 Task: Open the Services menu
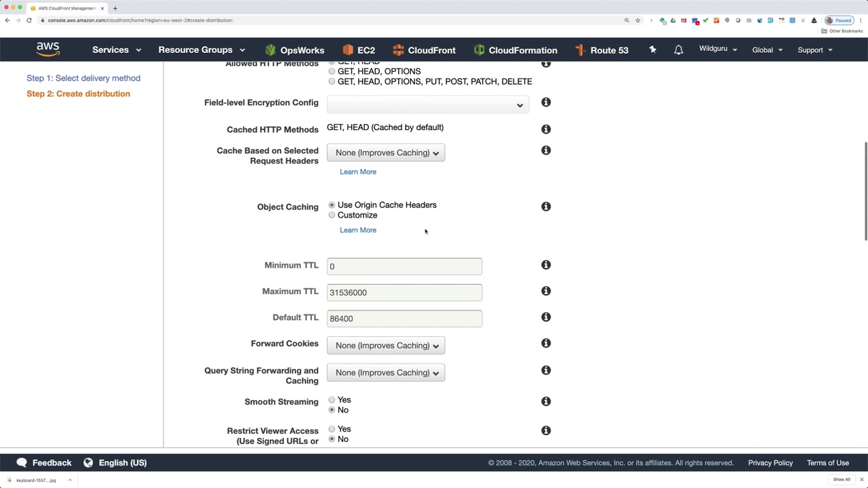click(x=117, y=50)
